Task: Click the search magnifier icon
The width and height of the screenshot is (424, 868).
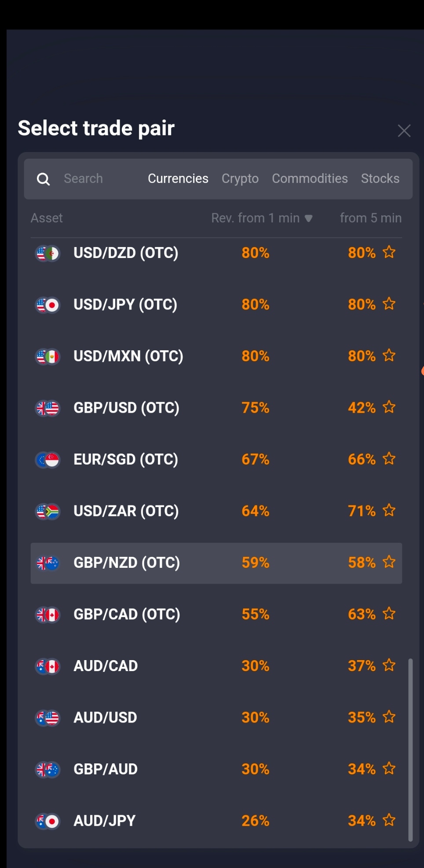Action: [43, 179]
